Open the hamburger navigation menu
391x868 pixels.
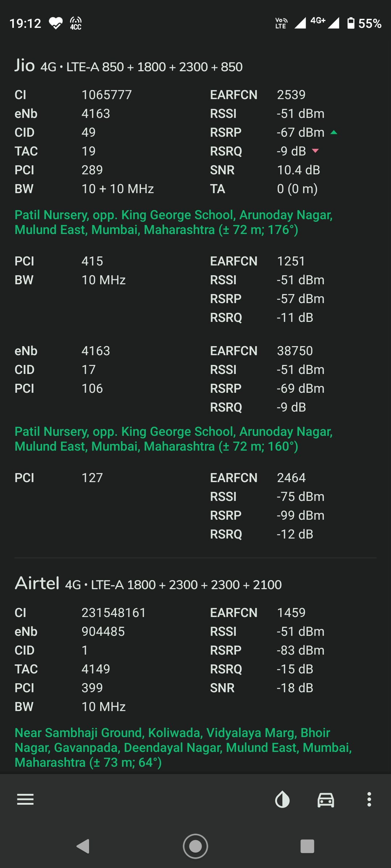point(25,799)
